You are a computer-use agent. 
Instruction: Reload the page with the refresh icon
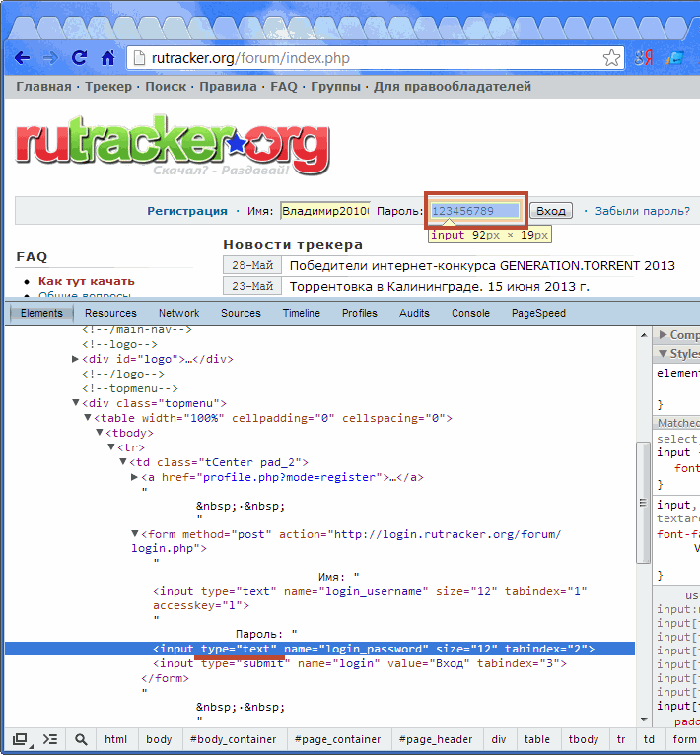(x=80, y=58)
